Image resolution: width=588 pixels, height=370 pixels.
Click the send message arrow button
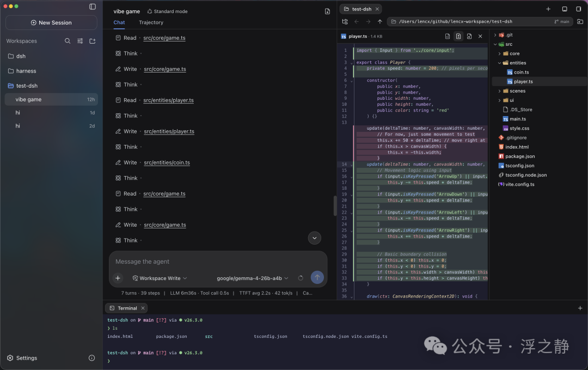point(317,278)
